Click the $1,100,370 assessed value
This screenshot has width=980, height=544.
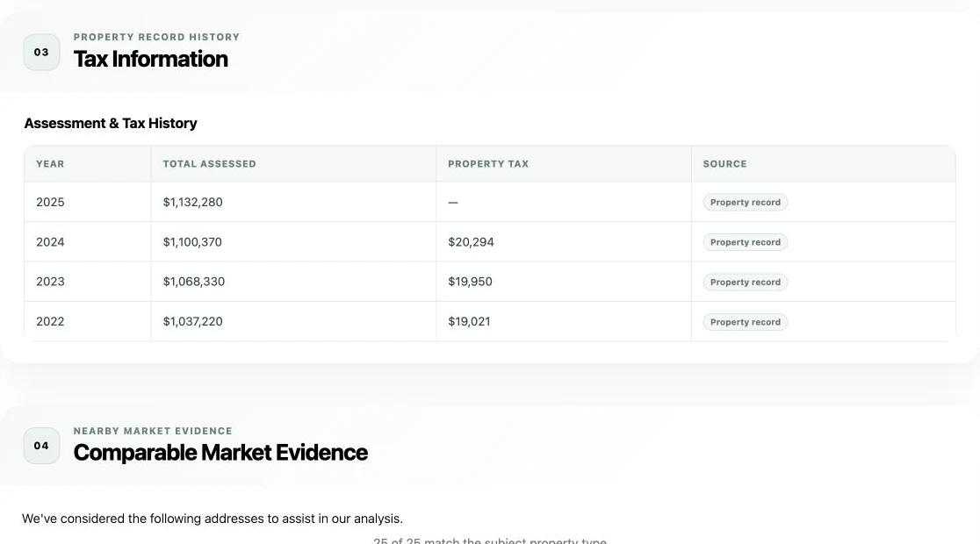tap(192, 242)
